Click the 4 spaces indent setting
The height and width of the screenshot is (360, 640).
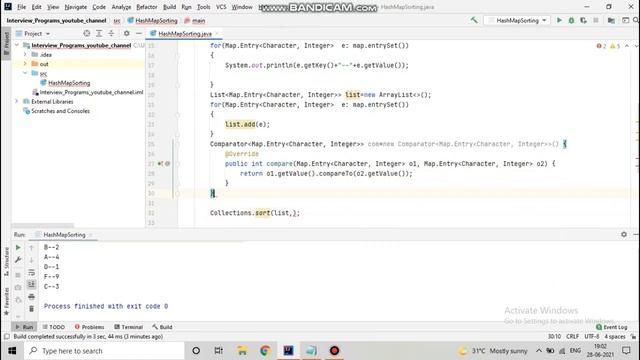pos(614,336)
